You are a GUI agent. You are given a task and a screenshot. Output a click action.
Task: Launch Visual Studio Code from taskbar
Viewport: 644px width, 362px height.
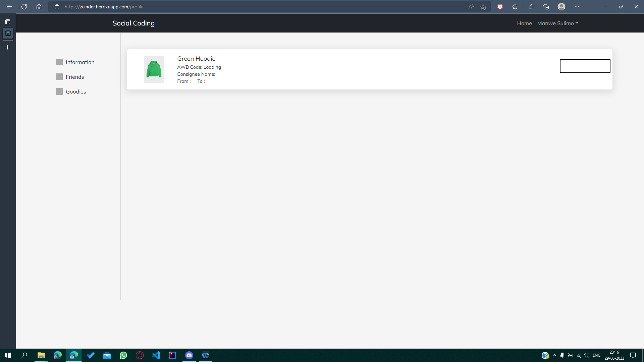[x=156, y=355]
